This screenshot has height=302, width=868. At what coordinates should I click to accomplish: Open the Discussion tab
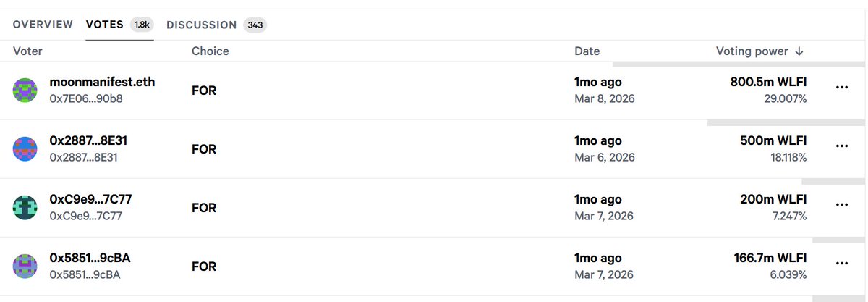pyautogui.click(x=202, y=25)
